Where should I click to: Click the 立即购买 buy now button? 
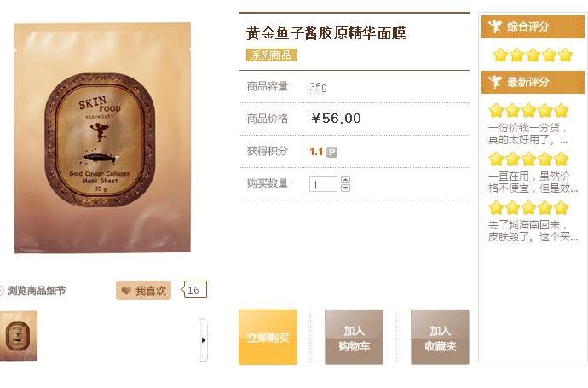click(268, 337)
